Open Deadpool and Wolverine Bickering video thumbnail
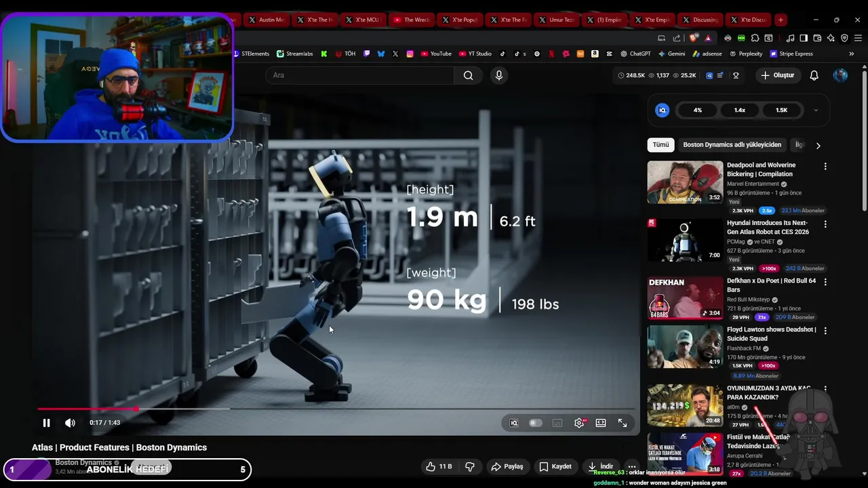Screen dimensions: 868x488 (x=685, y=182)
